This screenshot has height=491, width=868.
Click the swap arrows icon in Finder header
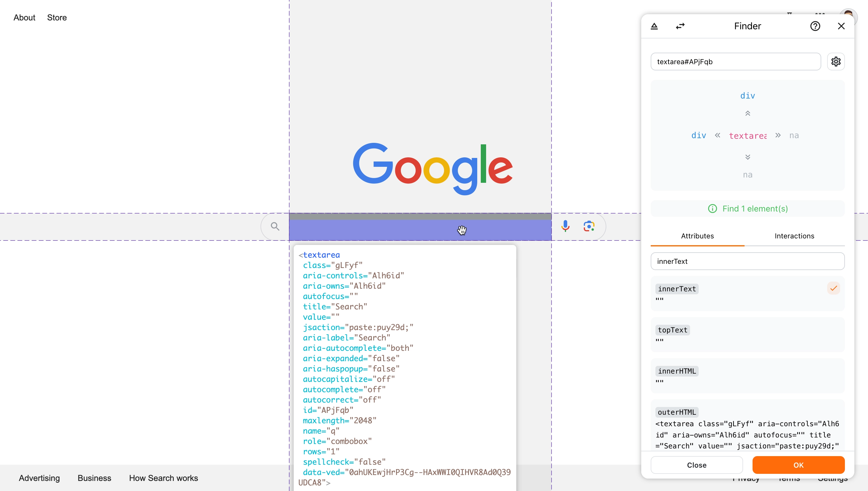tap(680, 26)
